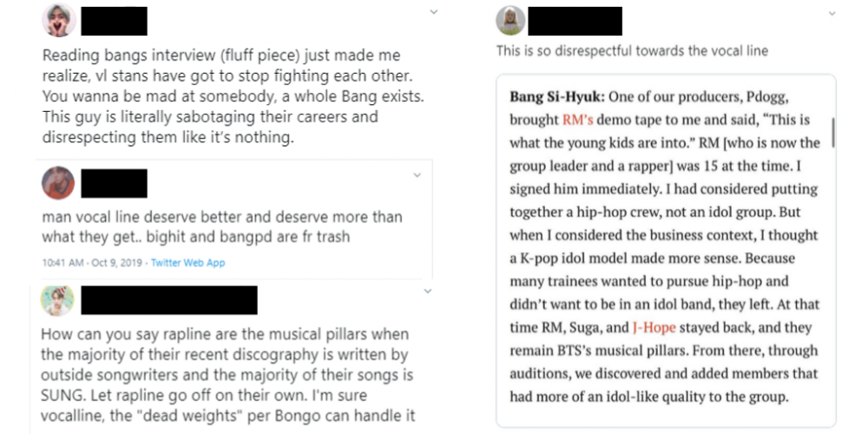Click the tweet text "This is so disrespectful towards the vocal line"

tap(632, 51)
